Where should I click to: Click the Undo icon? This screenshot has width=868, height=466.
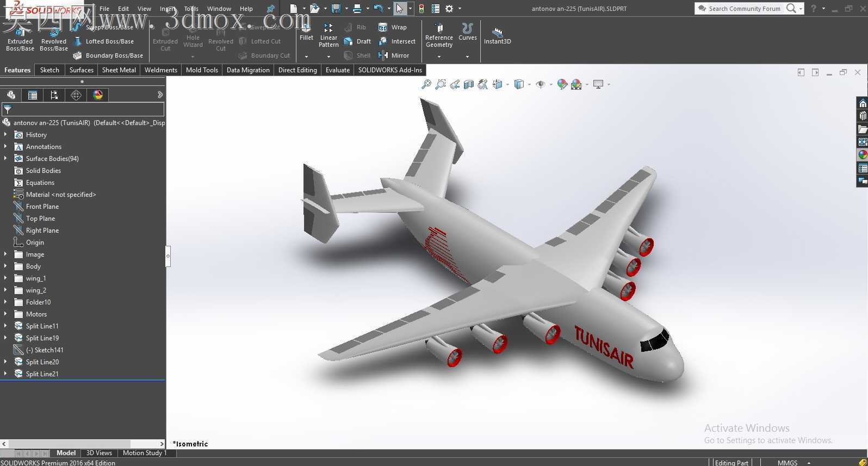click(379, 8)
